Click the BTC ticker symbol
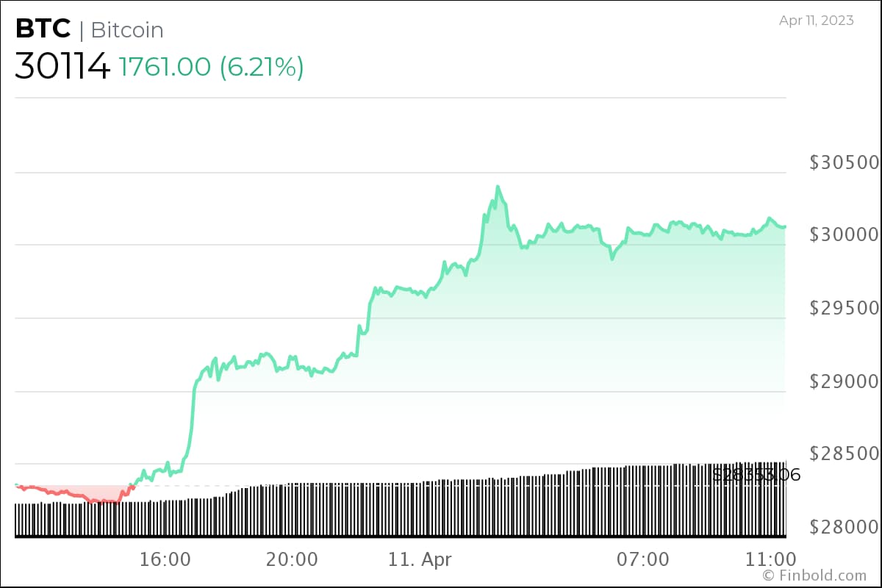This screenshot has width=882, height=588. coord(43,29)
